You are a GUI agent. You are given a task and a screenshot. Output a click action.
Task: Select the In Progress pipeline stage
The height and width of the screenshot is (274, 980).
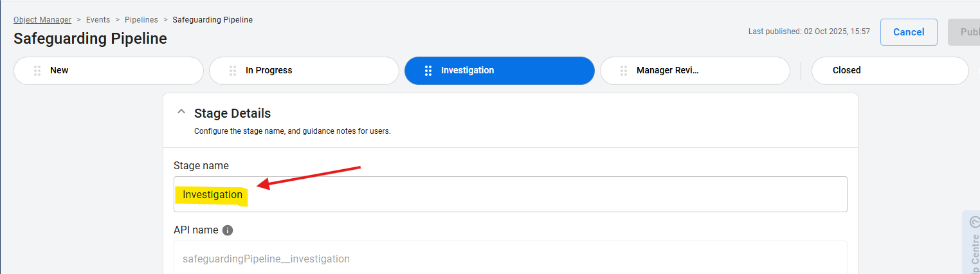click(309, 71)
